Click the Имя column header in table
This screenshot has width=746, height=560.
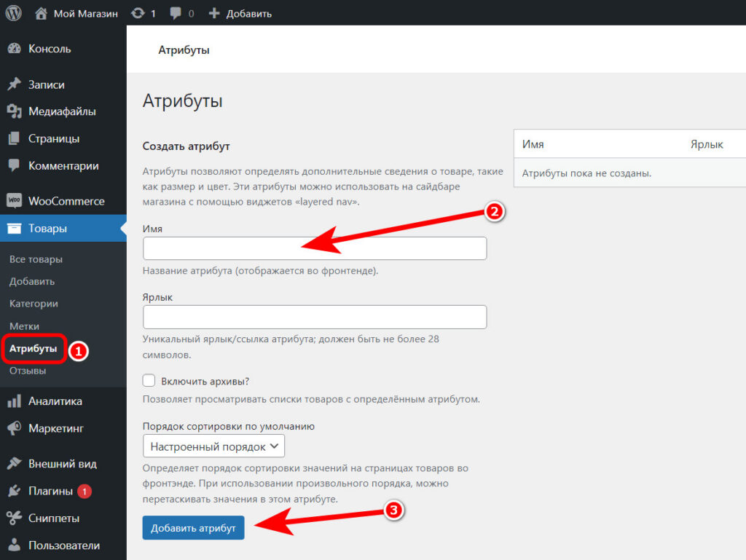tap(533, 144)
